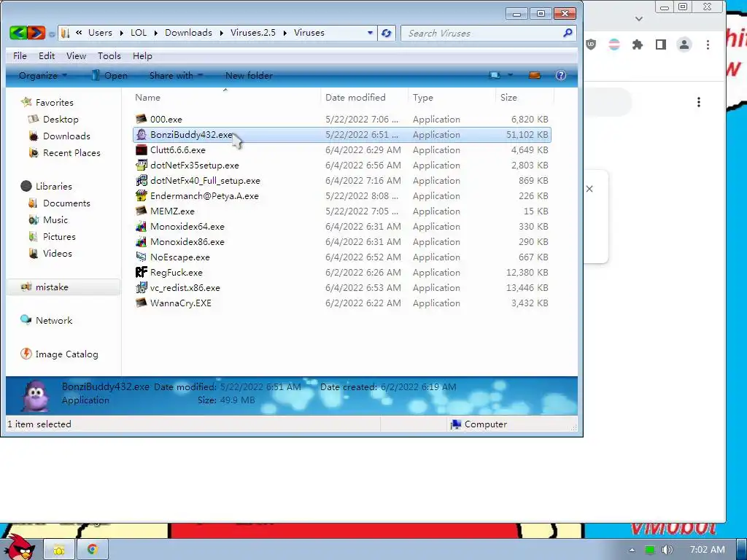
Task: Toggle the preview pane icon
Action: tap(535, 75)
